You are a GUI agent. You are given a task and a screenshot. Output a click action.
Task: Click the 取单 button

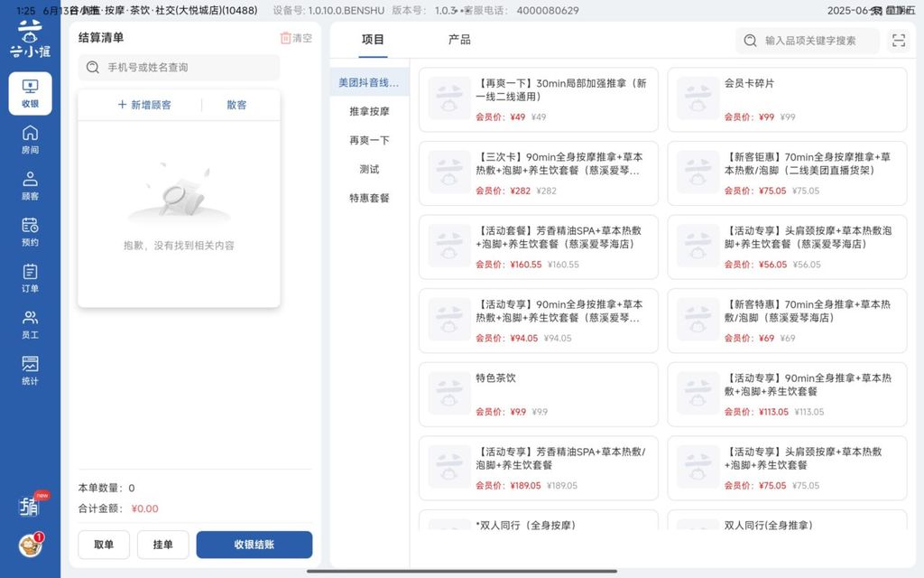point(104,545)
